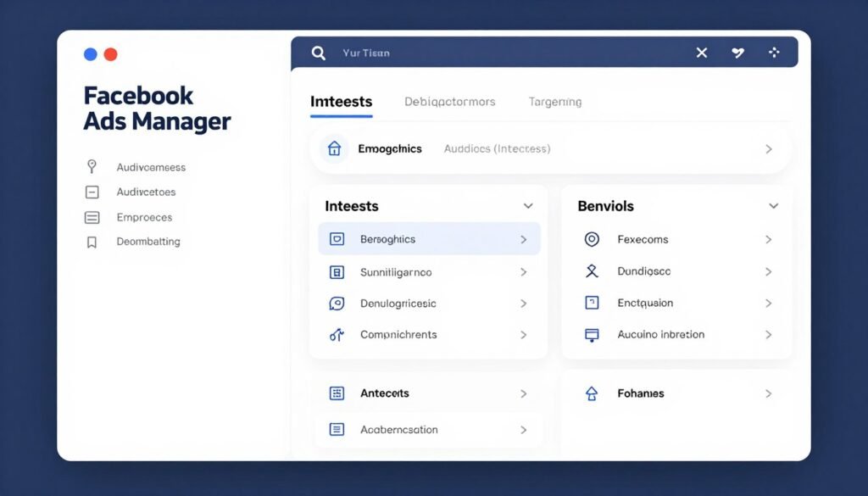Screen dimensions: 868x496
Task: Collapse the Inteests panel chevron
Action: pyautogui.click(x=527, y=205)
